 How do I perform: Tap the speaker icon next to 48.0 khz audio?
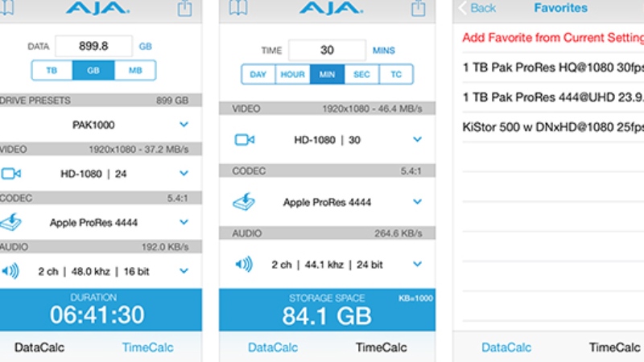pyautogui.click(x=10, y=271)
